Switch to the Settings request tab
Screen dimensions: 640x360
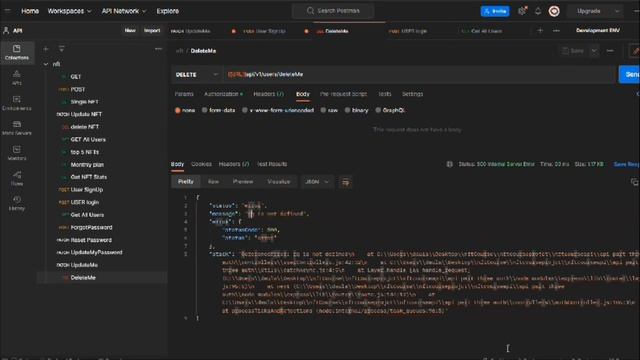point(412,94)
